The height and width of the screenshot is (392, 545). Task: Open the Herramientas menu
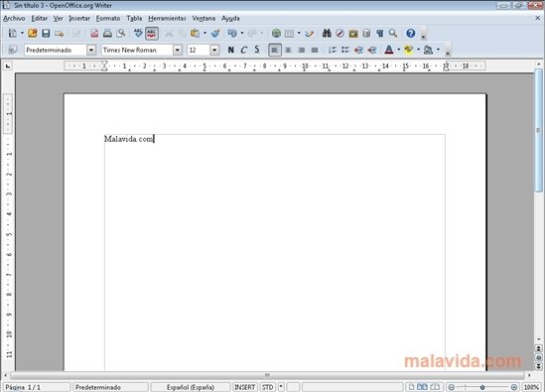click(x=167, y=19)
